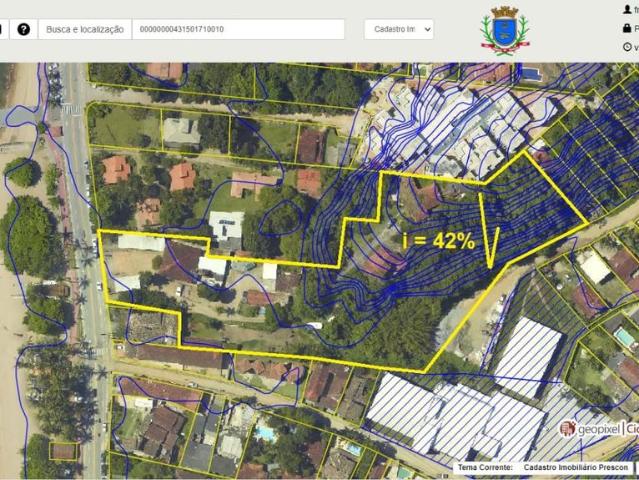Open help with the question mark icon
The width and height of the screenshot is (639, 480).
24,29
